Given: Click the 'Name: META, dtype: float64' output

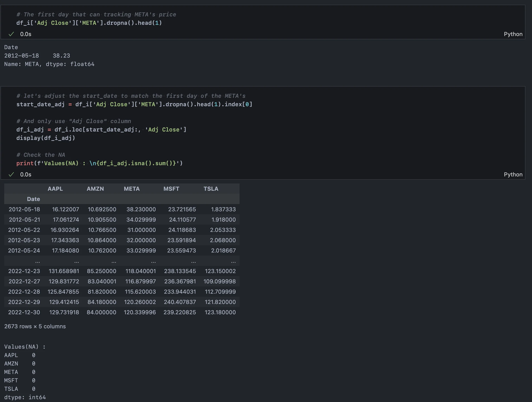Looking at the screenshot, I should pos(49,64).
